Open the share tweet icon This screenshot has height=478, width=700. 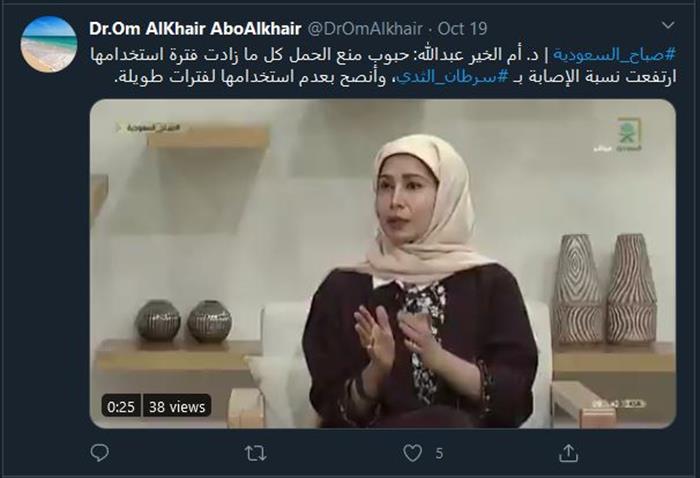coord(568,453)
